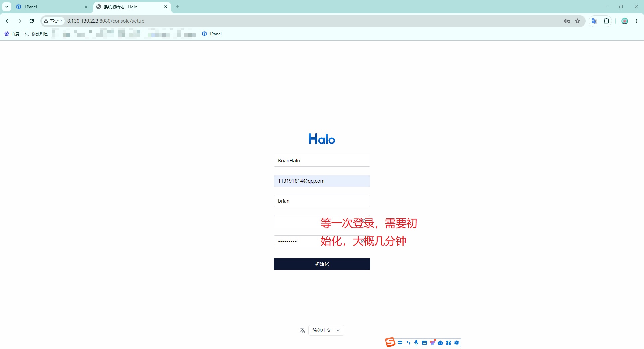Screen dimensions: 644x349
Task: Open the 1Panel bookmark in bookmarks bar
Action: (x=212, y=34)
